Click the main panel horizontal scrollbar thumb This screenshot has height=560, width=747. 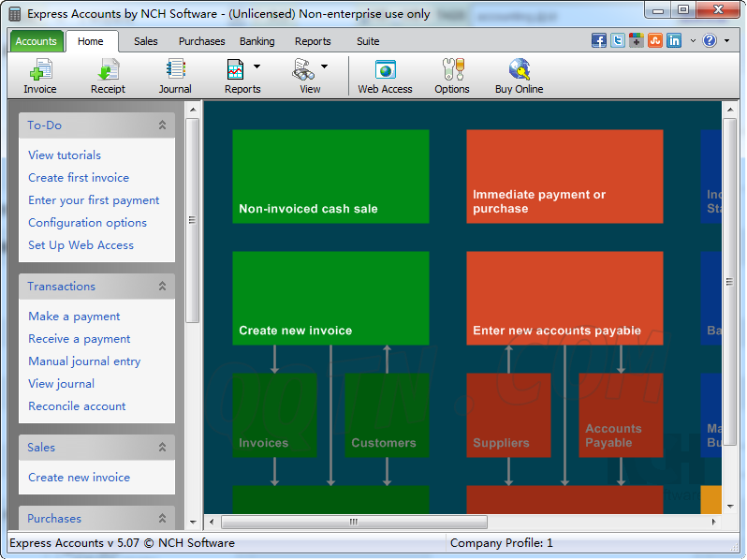pyautogui.click(x=353, y=522)
